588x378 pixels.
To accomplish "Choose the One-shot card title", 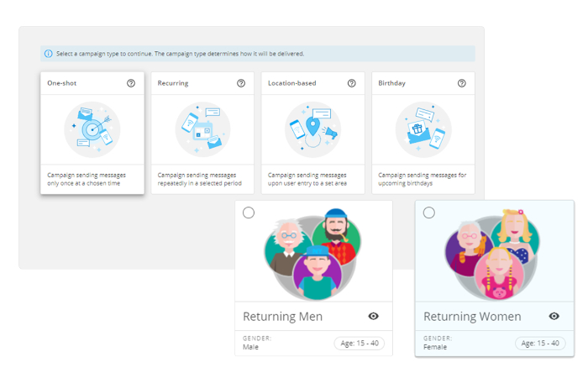I will 62,83.
